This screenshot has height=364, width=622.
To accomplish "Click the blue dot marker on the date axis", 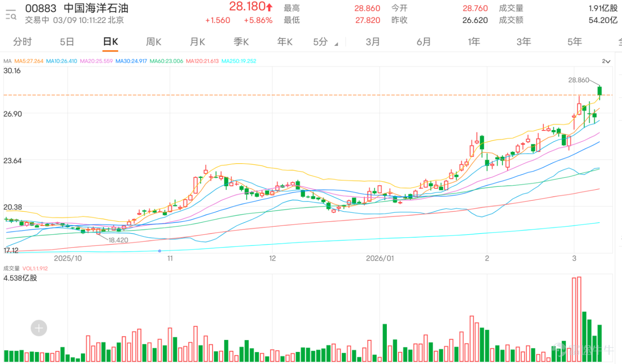I will [160, 251].
